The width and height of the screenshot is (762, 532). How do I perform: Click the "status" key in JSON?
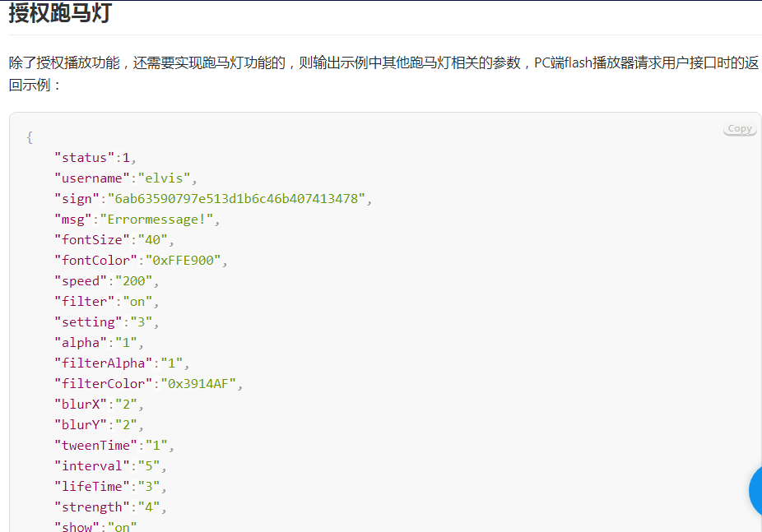[85, 158]
